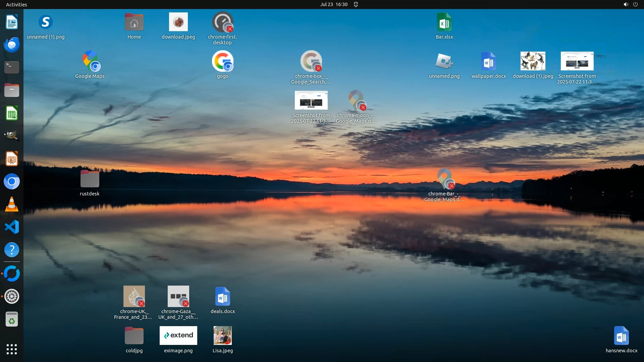Show Applications grid in the dock
Viewport: 644px width, 362px height.
pos(12,349)
